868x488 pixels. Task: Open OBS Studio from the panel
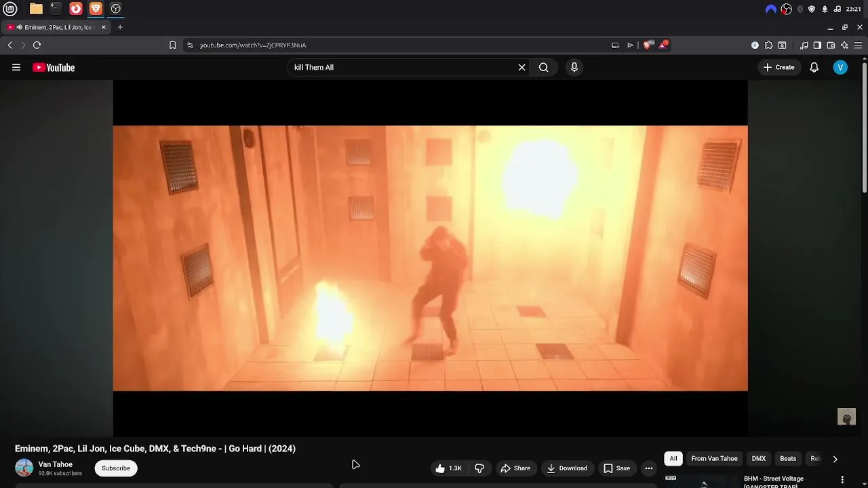click(x=116, y=9)
